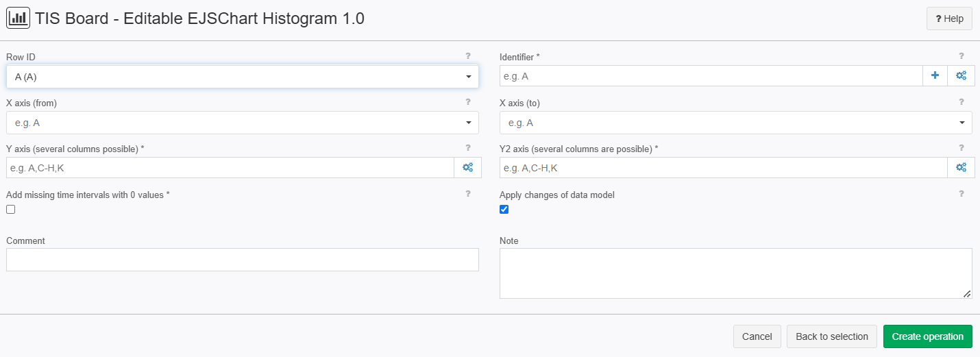
Task: Open gears column selector for Y2 axis
Action: click(x=961, y=168)
